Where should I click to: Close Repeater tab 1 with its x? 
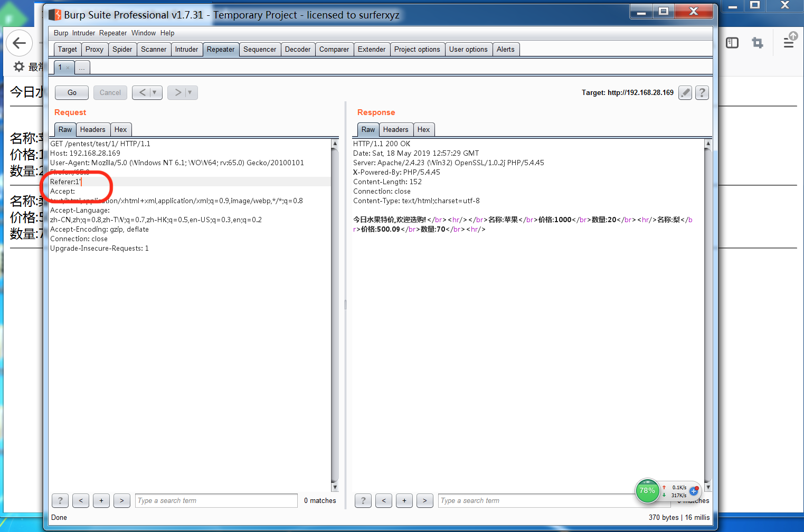tap(68, 68)
